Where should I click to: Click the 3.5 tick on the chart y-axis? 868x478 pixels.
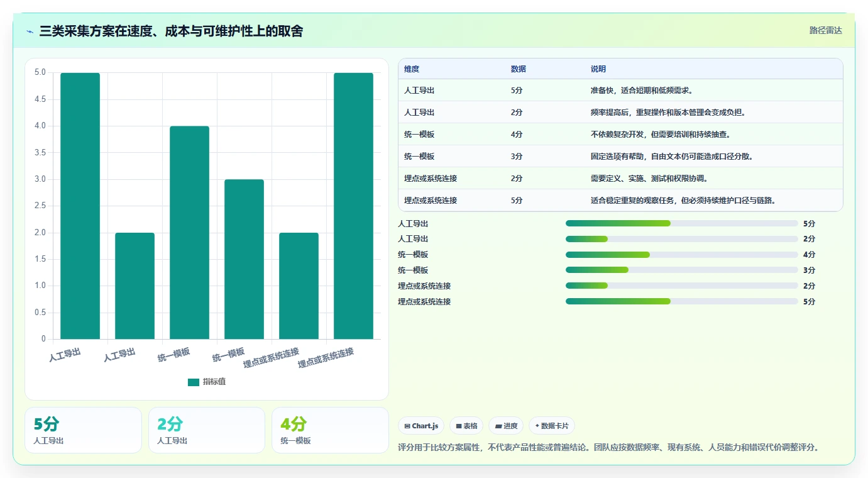[x=40, y=152]
